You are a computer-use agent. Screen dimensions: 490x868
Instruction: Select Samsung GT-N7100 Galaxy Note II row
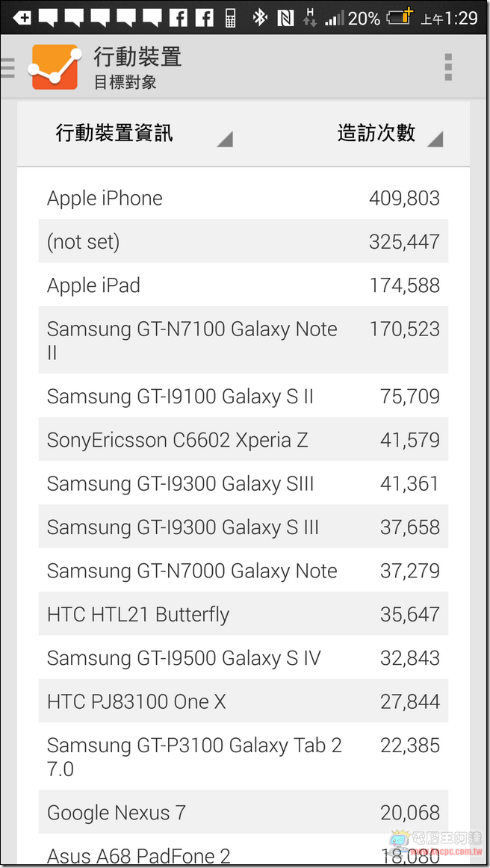(244, 341)
